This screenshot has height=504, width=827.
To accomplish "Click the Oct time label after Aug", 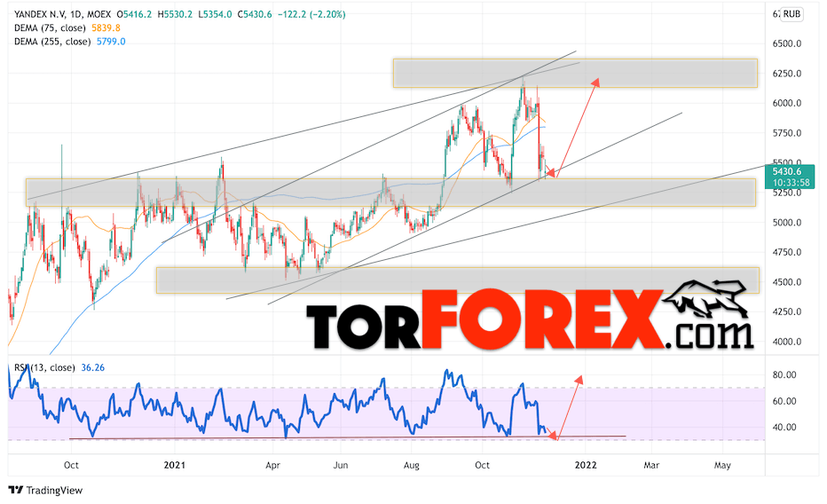I will pyautogui.click(x=482, y=465).
